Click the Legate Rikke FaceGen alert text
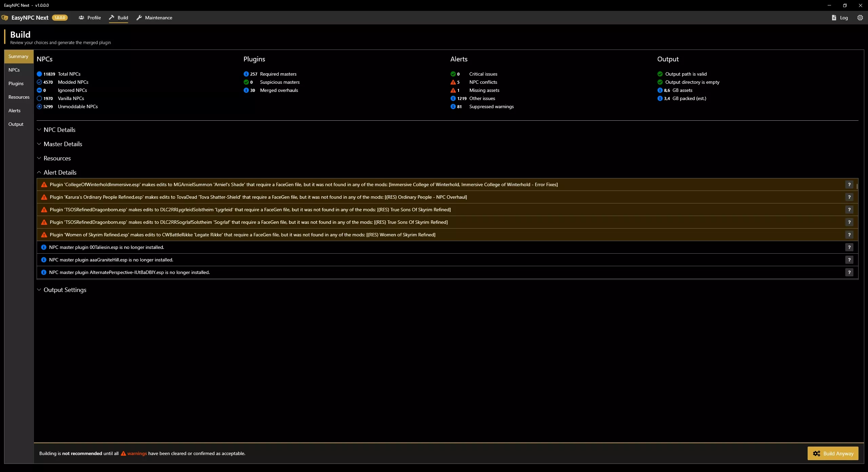The height and width of the screenshot is (472, 868). point(243,235)
